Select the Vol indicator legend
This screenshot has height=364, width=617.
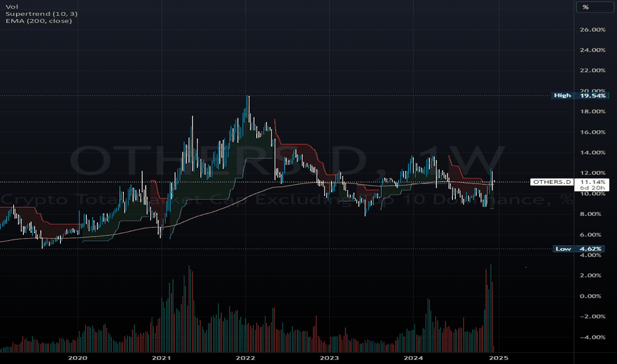click(x=12, y=7)
